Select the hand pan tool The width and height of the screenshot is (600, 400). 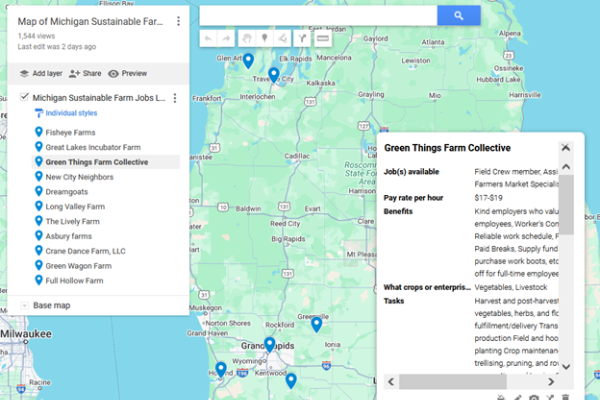pyautogui.click(x=246, y=38)
